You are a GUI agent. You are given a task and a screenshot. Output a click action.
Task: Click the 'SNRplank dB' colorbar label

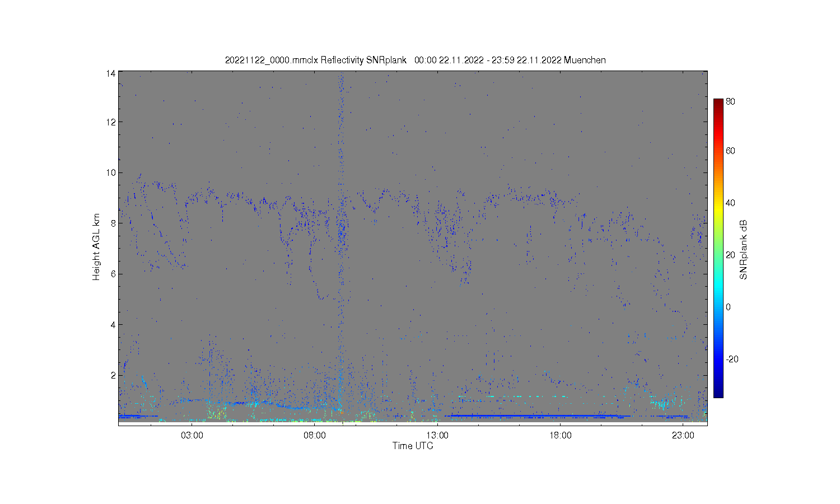click(x=743, y=250)
